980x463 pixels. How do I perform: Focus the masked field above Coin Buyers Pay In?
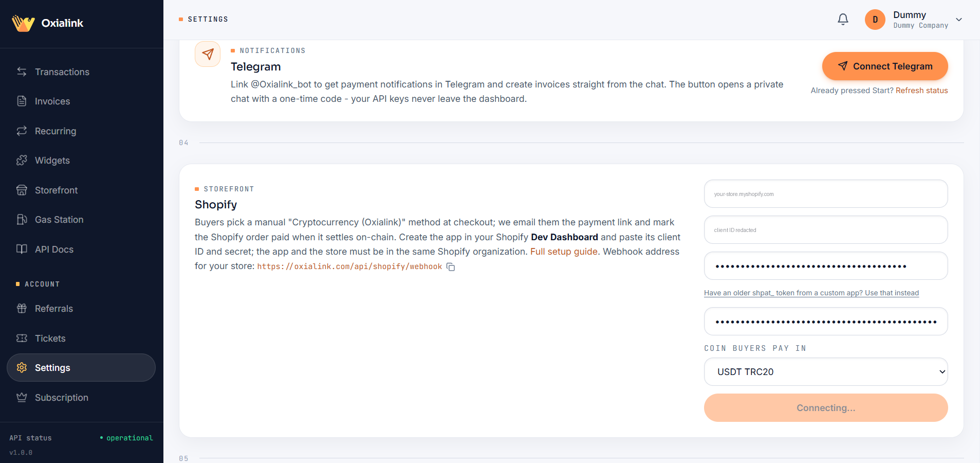tap(826, 322)
